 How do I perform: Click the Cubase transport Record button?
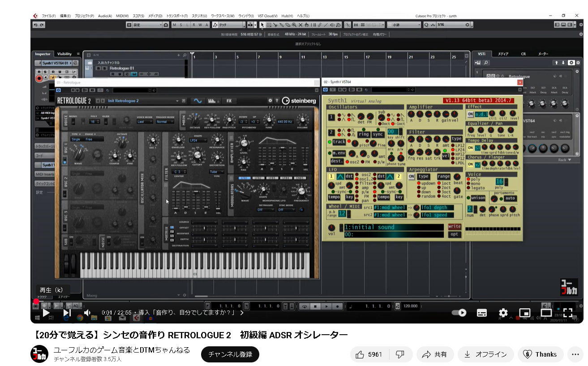pyautogui.click(x=338, y=306)
